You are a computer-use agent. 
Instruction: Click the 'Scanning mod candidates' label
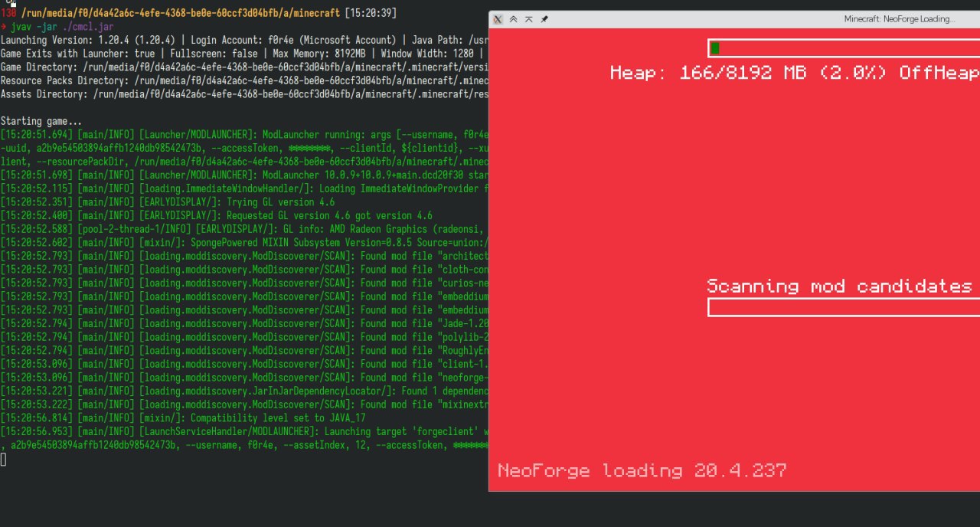coord(839,286)
